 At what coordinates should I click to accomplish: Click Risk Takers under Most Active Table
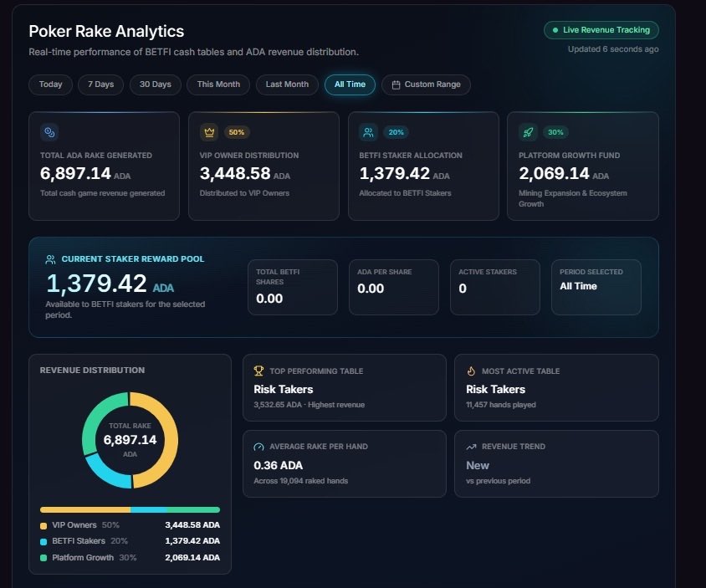point(496,390)
